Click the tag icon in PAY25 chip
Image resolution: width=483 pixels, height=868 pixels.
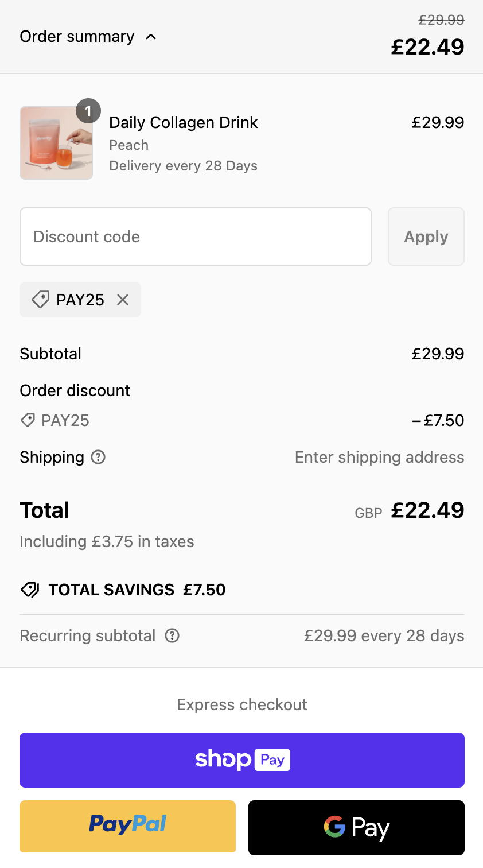(40, 300)
